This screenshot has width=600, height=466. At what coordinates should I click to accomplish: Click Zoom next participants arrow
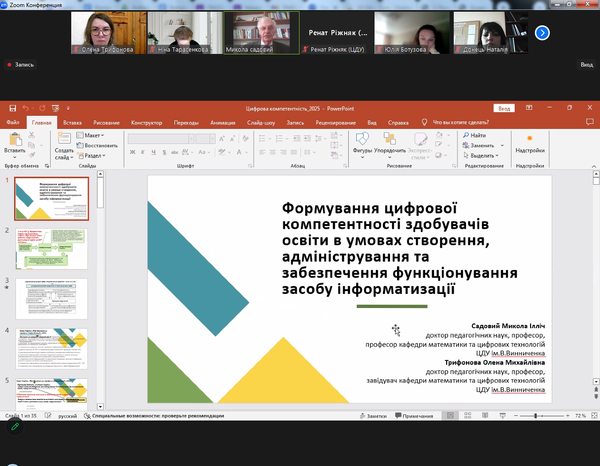click(x=542, y=32)
